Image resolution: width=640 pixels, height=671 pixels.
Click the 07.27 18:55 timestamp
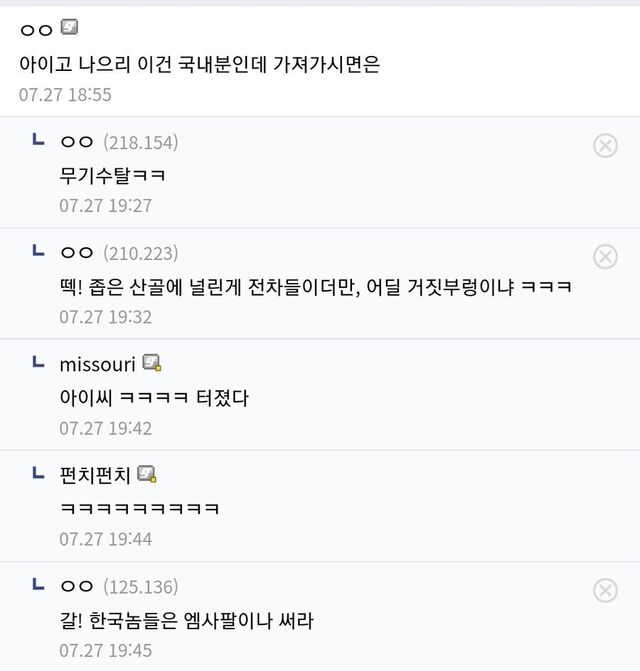pyautogui.click(x=65, y=95)
